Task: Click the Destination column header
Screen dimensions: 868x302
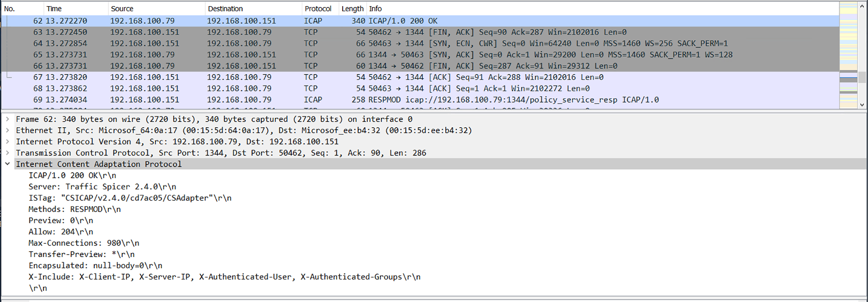Action: pyautogui.click(x=225, y=9)
